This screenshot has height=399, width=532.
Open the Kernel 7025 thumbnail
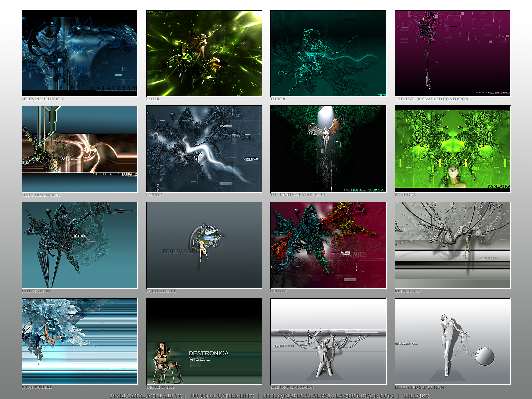tap(453, 245)
